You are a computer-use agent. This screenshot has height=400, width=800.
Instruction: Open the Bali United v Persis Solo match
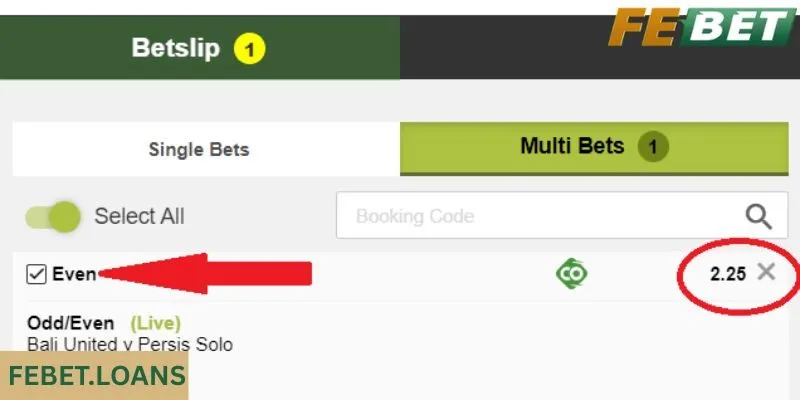click(x=130, y=344)
